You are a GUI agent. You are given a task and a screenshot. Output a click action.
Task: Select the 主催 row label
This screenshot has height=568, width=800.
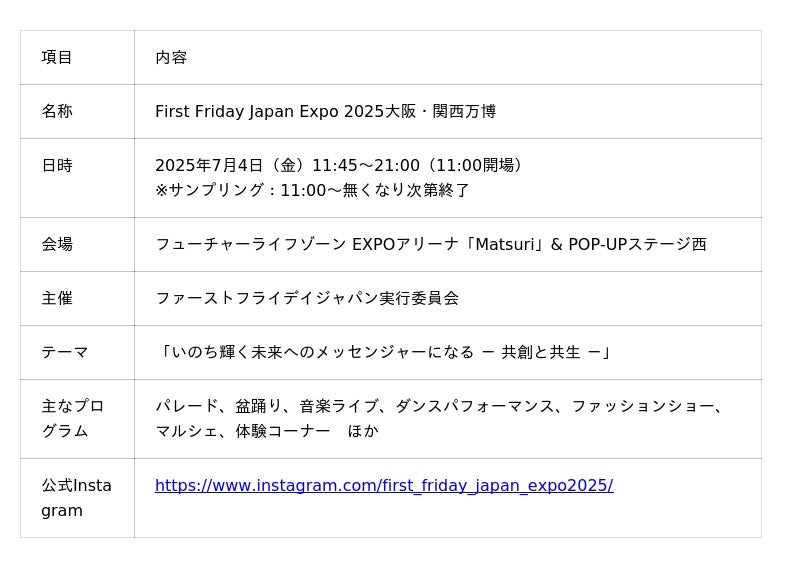(x=57, y=298)
